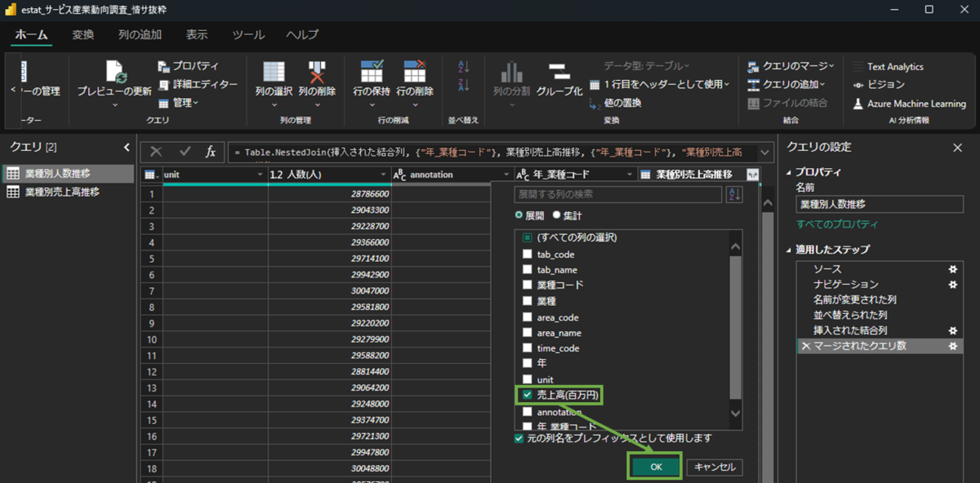Viewport: 980px width, 483px height.
Task: Open settings gear for マージされたクエリ数 step
Action: click(x=951, y=346)
